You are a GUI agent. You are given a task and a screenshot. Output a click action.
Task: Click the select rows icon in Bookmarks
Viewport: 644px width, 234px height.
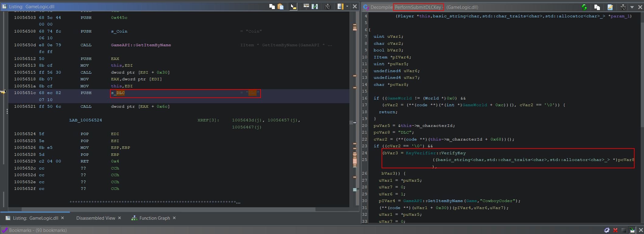click(x=624, y=230)
